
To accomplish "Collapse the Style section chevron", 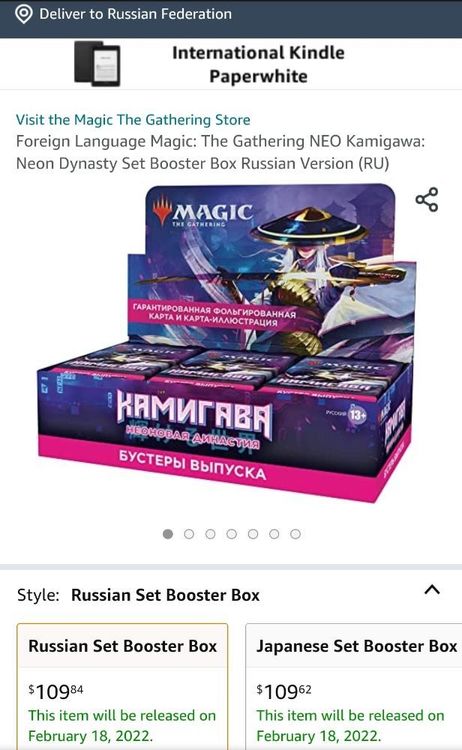I will [432, 589].
